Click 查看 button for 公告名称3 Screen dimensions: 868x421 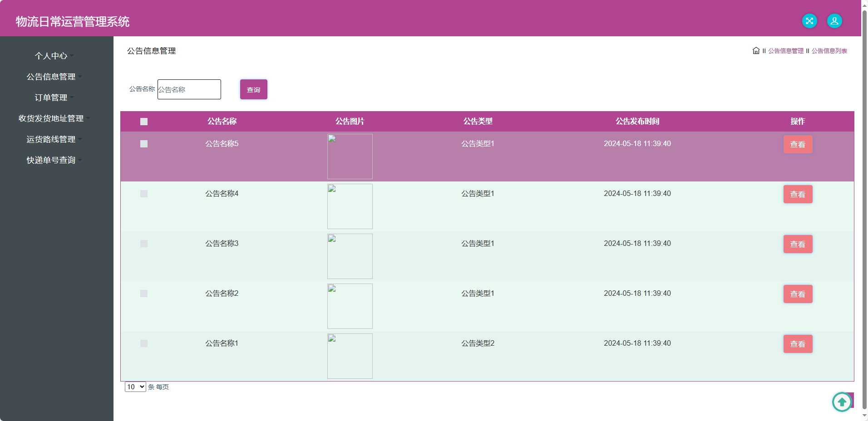point(797,244)
